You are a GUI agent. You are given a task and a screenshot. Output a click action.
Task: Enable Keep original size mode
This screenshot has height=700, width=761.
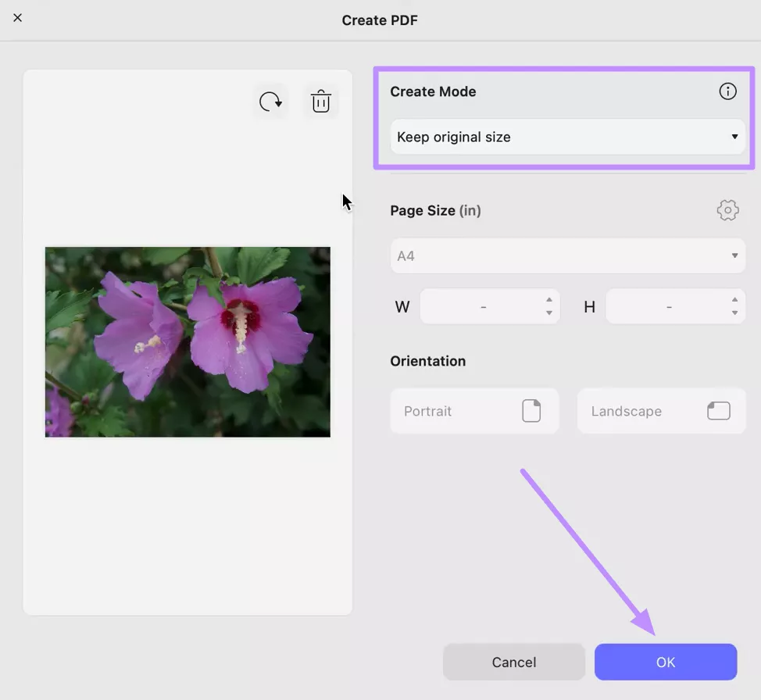pos(566,136)
